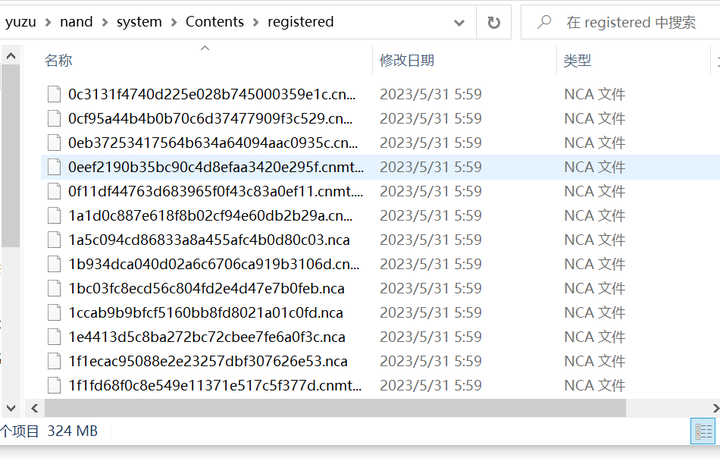
Task: Sort by the 名称 column header
Action: coord(58,60)
